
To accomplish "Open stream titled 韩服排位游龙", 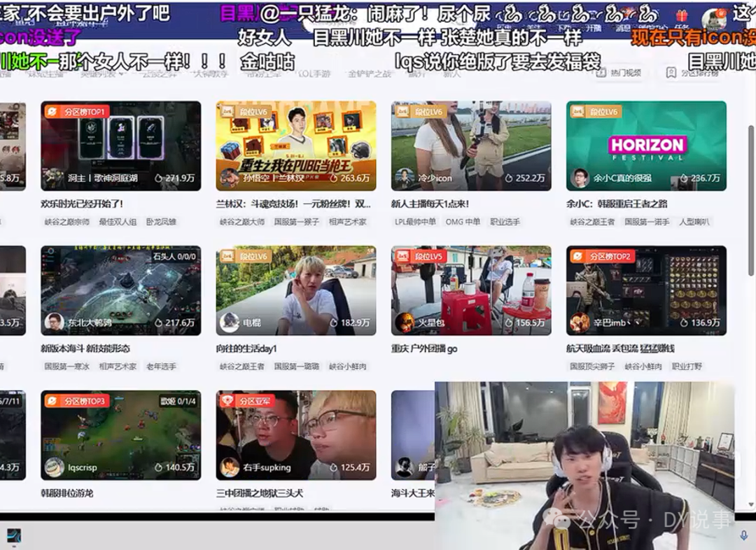I will (67, 493).
